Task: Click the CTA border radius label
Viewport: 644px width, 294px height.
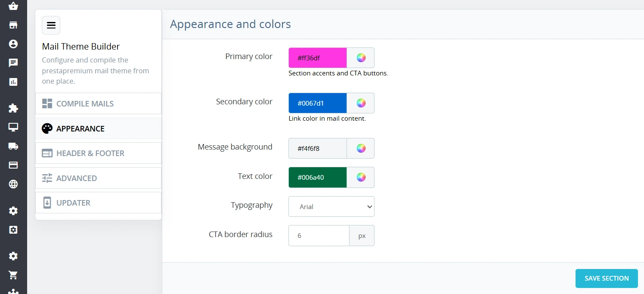Action: [x=241, y=235]
